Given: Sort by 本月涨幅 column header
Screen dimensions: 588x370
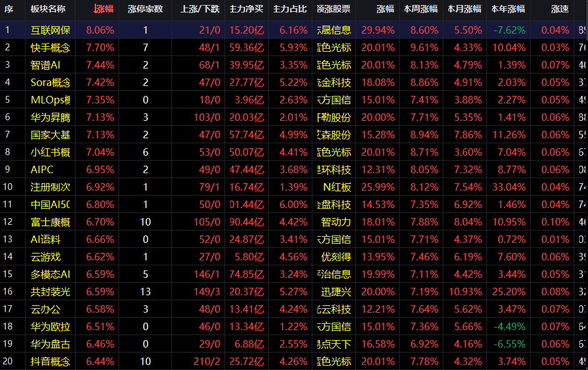Looking at the screenshot, I should click(x=465, y=9).
